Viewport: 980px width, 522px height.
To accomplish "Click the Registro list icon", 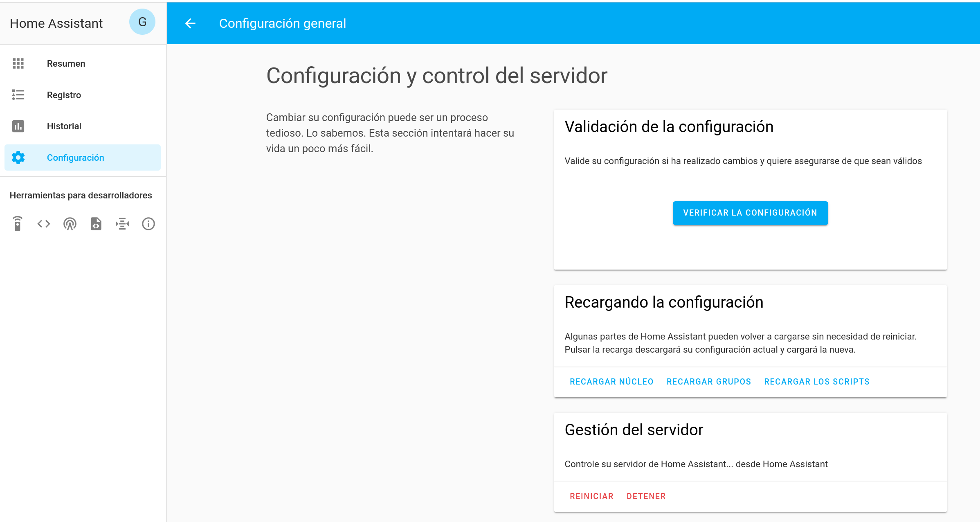I will coord(18,95).
